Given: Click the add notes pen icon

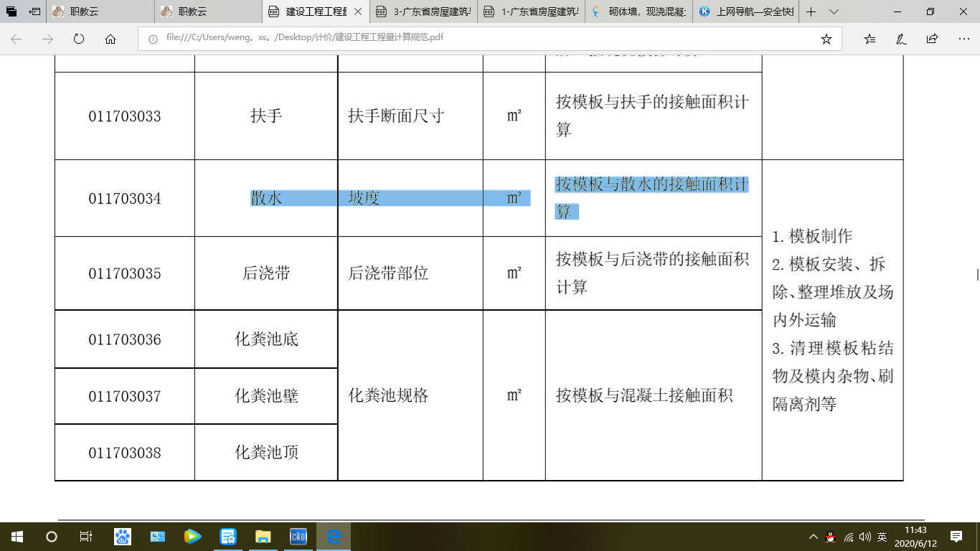Looking at the screenshot, I should point(901,39).
